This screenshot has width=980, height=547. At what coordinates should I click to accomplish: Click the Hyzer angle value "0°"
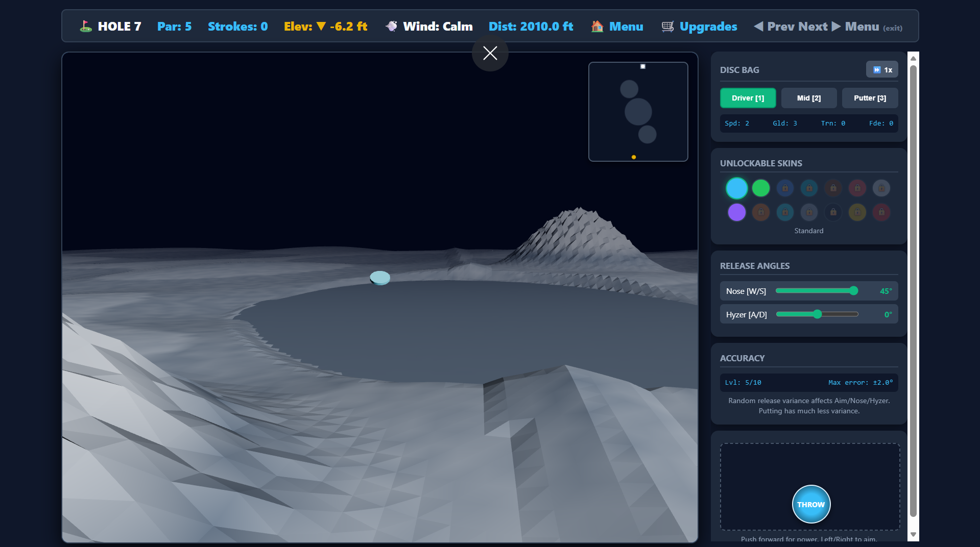pos(888,314)
